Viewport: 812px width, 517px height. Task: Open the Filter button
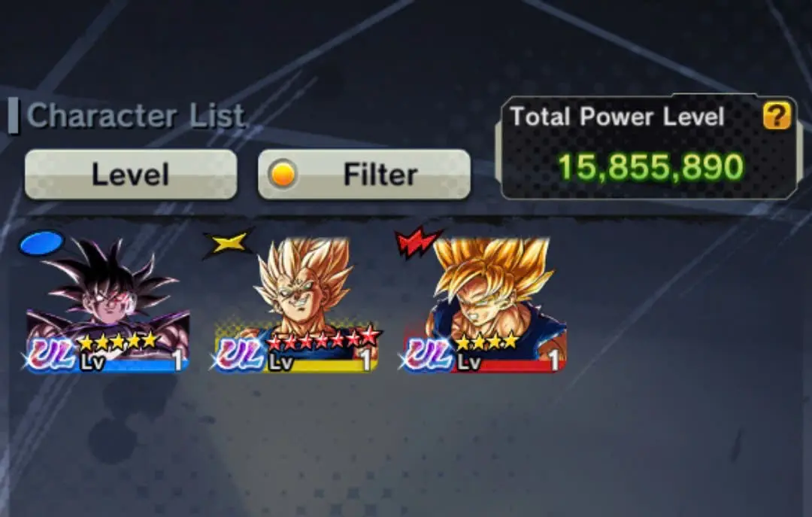pyautogui.click(x=364, y=175)
